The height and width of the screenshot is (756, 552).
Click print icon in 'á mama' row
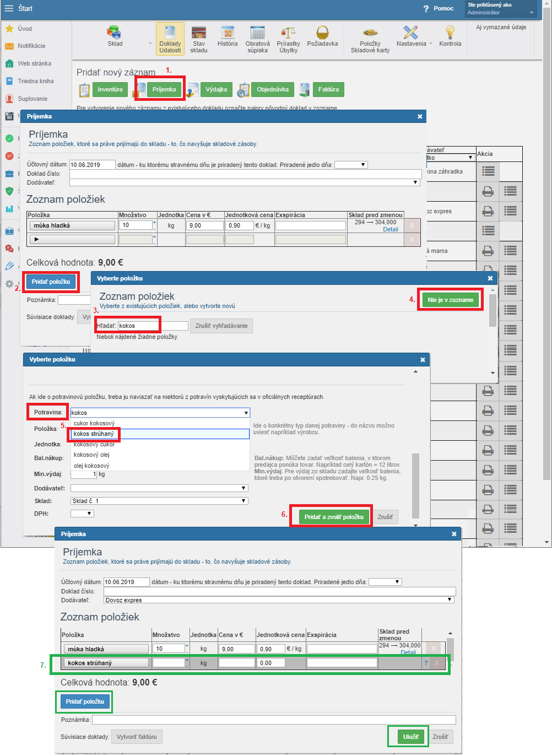pyautogui.click(x=488, y=251)
